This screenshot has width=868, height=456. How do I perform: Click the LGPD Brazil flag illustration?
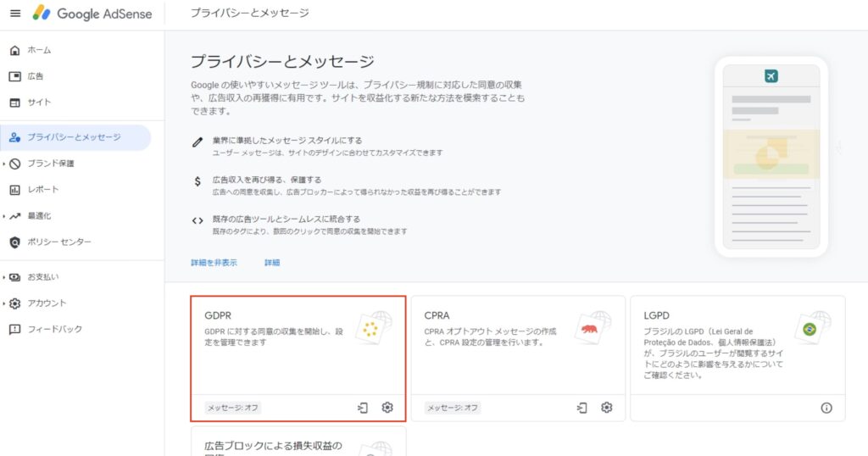(813, 328)
